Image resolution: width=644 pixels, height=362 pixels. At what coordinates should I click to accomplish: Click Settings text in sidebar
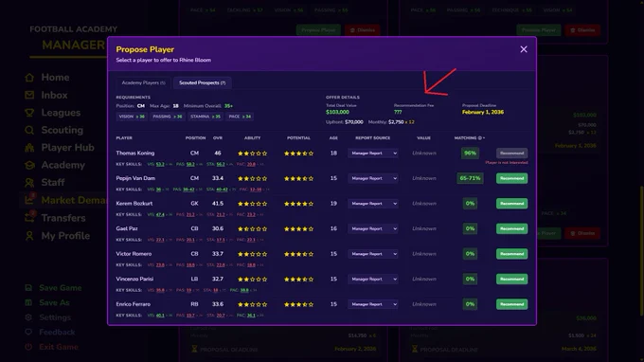[55, 317]
